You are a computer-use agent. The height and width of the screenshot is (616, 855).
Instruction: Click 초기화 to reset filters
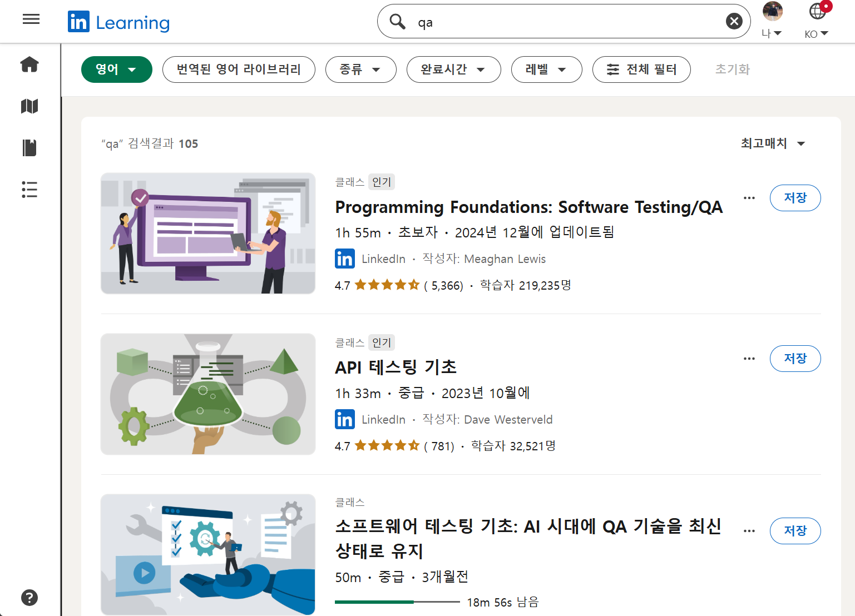pyautogui.click(x=733, y=69)
